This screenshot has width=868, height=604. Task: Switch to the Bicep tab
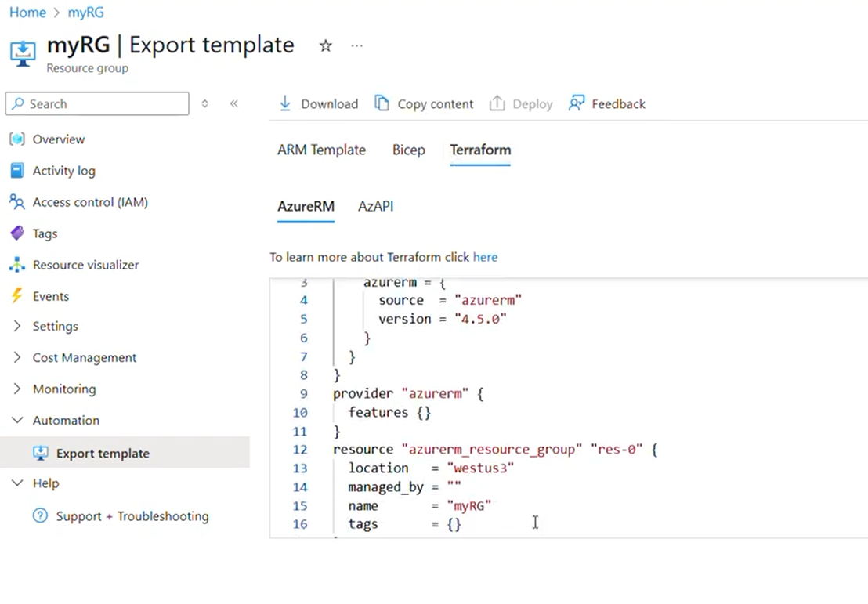[x=409, y=150]
